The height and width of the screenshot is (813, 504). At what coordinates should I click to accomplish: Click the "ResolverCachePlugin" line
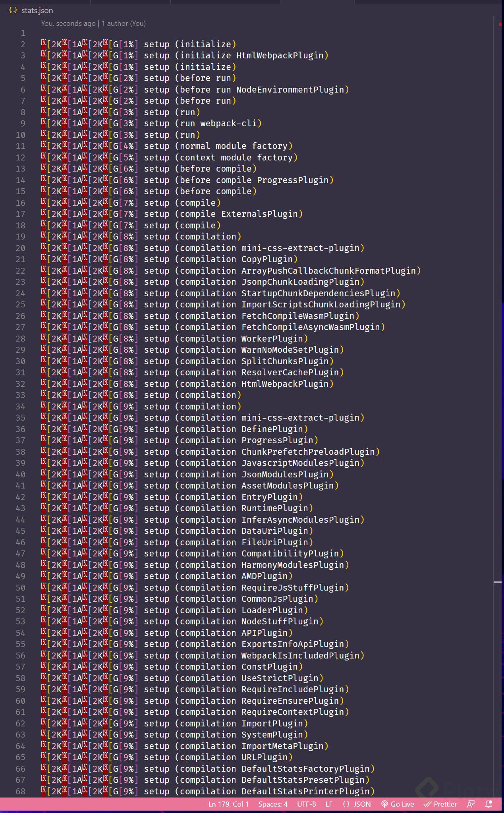click(x=193, y=373)
